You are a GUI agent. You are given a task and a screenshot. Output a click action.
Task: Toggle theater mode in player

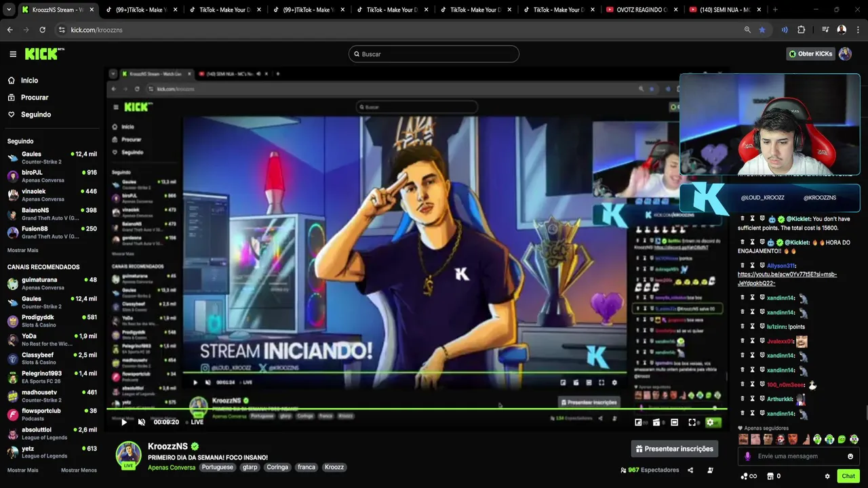pyautogui.click(x=674, y=422)
